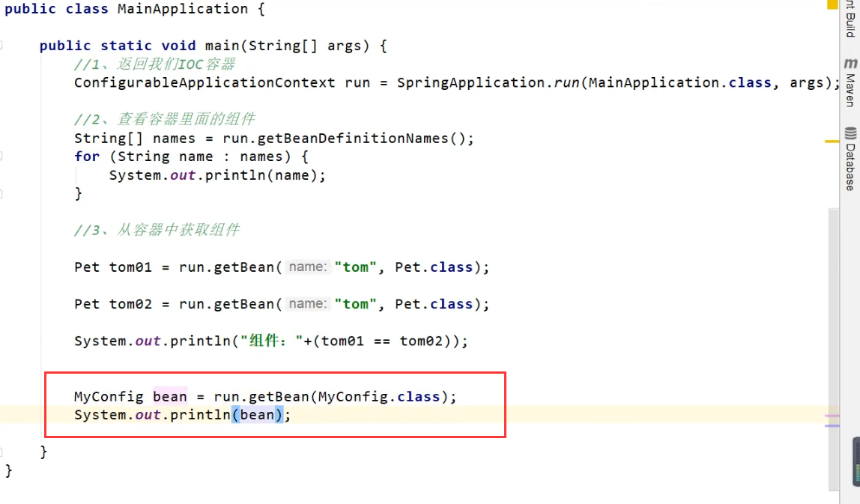The width and height of the screenshot is (860, 504).
Task: Click the 'void' return type keyword
Action: click(x=178, y=46)
